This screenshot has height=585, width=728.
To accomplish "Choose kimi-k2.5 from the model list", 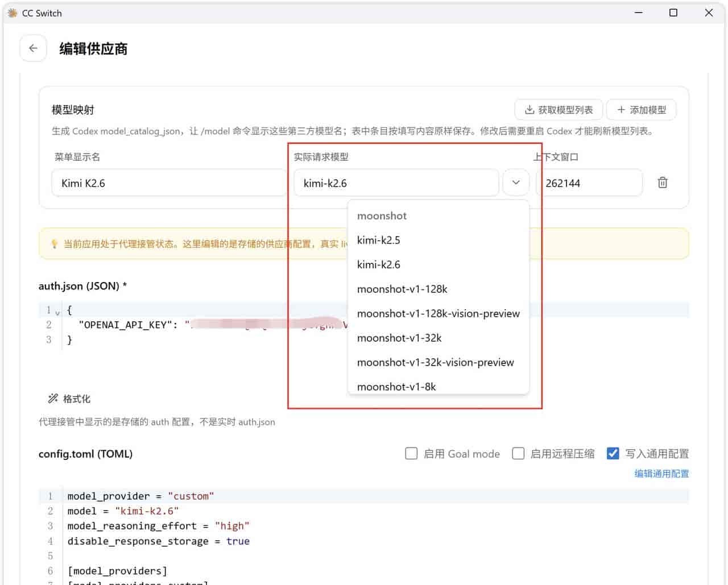I will coord(439,240).
